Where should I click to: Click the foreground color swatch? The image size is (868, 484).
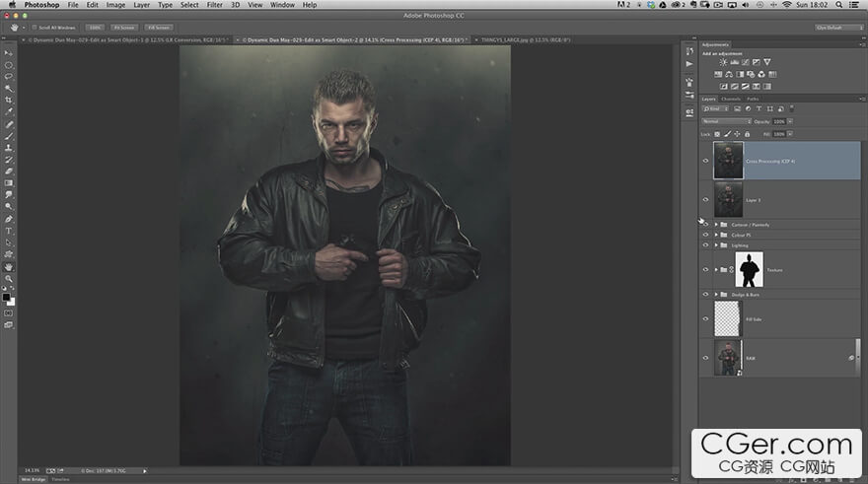click(x=6, y=297)
